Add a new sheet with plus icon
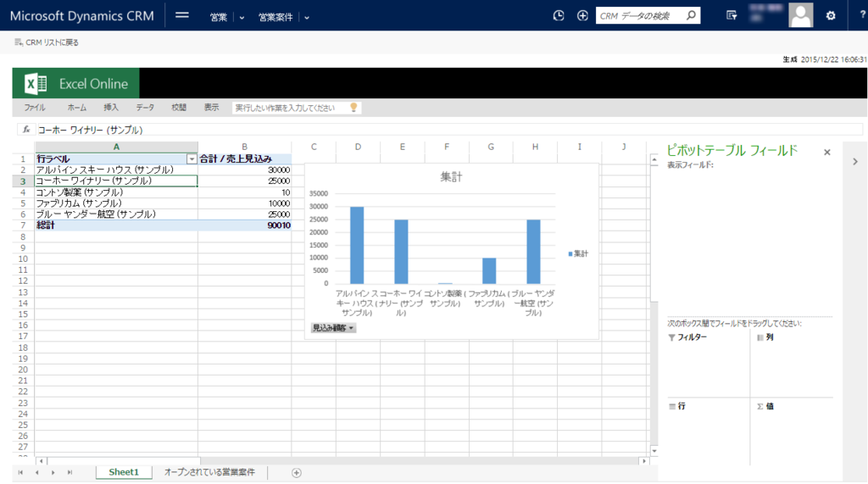This screenshot has height=484, width=868. tap(297, 472)
